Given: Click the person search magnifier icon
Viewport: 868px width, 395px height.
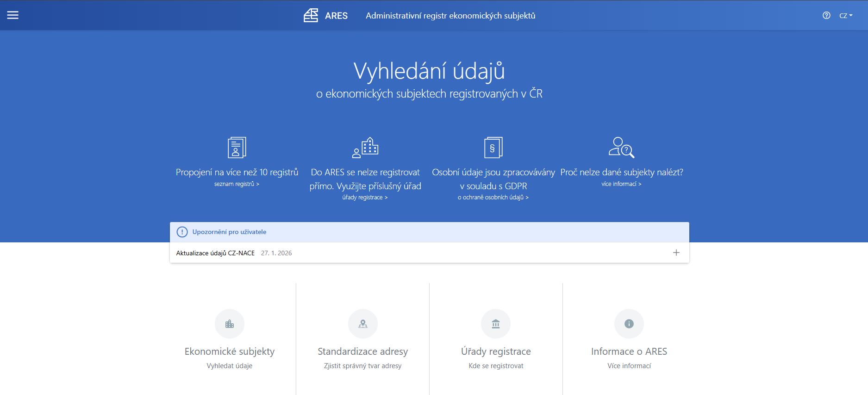Looking at the screenshot, I should [621, 148].
